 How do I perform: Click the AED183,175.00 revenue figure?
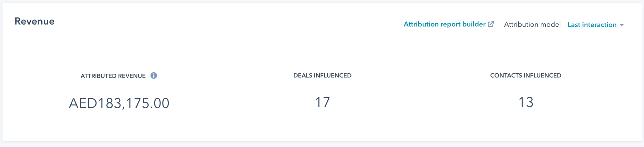[119, 103]
